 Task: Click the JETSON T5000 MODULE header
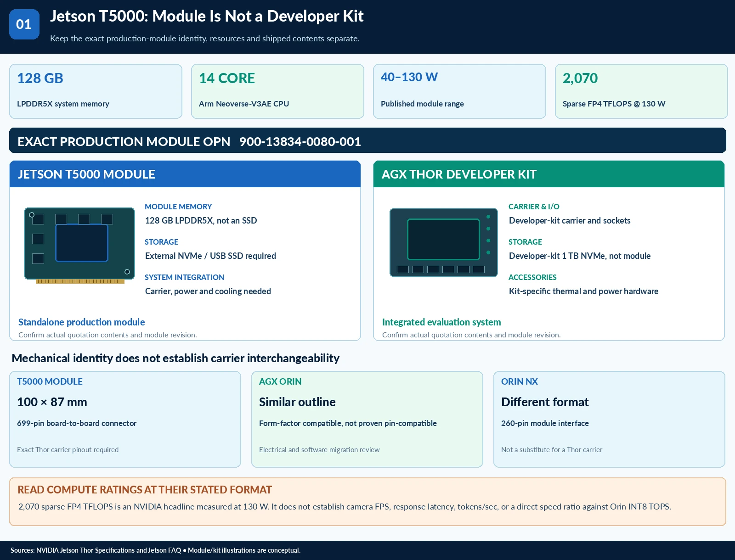point(185,174)
